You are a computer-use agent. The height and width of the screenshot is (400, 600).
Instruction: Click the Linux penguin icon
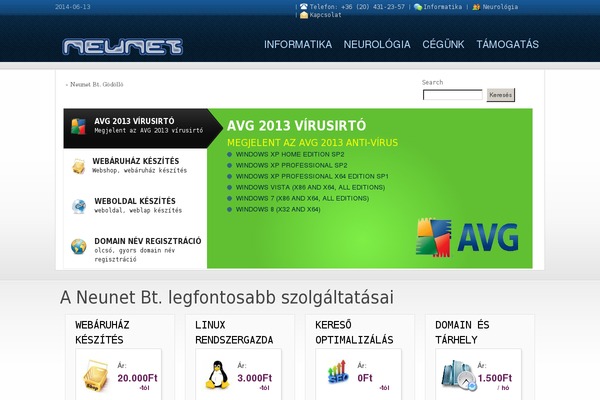[x=217, y=375]
